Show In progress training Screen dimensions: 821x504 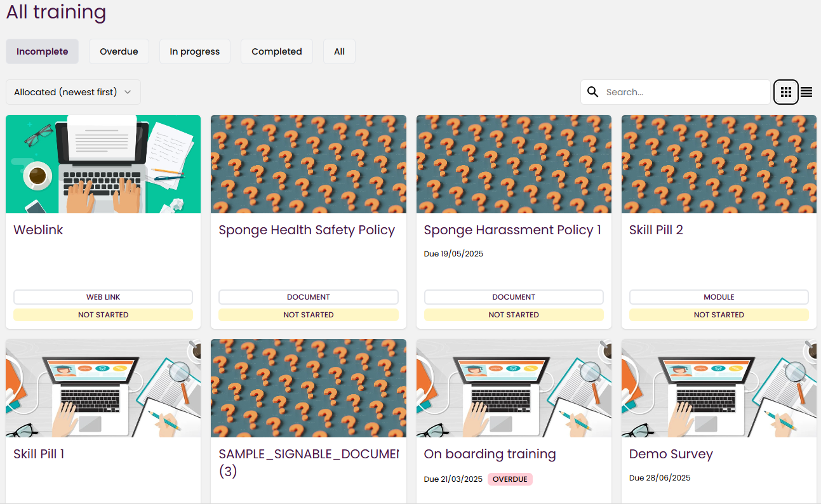pyautogui.click(x=194, y=51)
